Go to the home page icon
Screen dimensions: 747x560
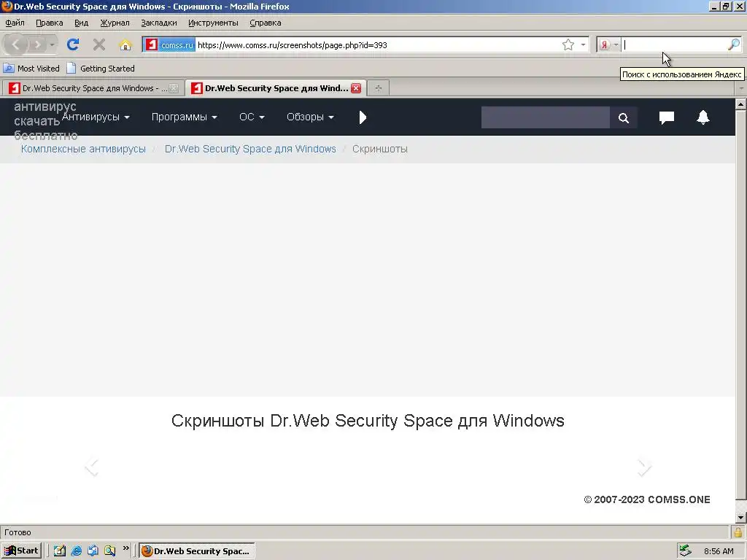tap(125, 44)
